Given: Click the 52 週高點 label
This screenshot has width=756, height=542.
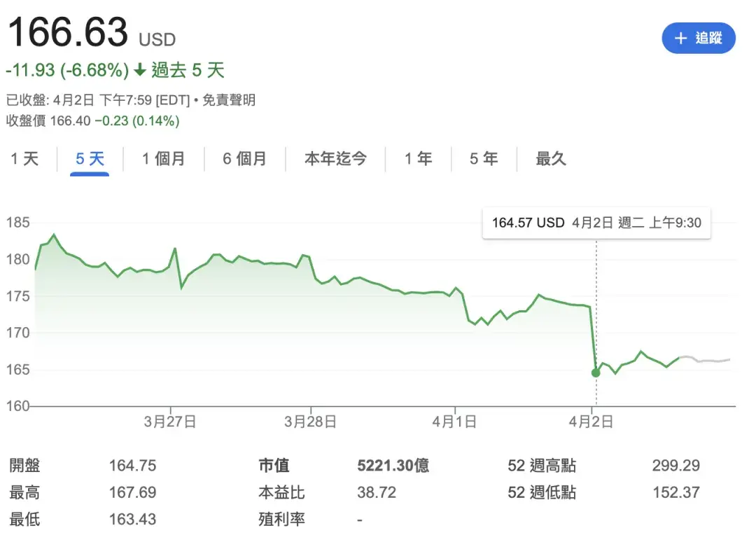Looking at the screenshot, I should [542, 466].
